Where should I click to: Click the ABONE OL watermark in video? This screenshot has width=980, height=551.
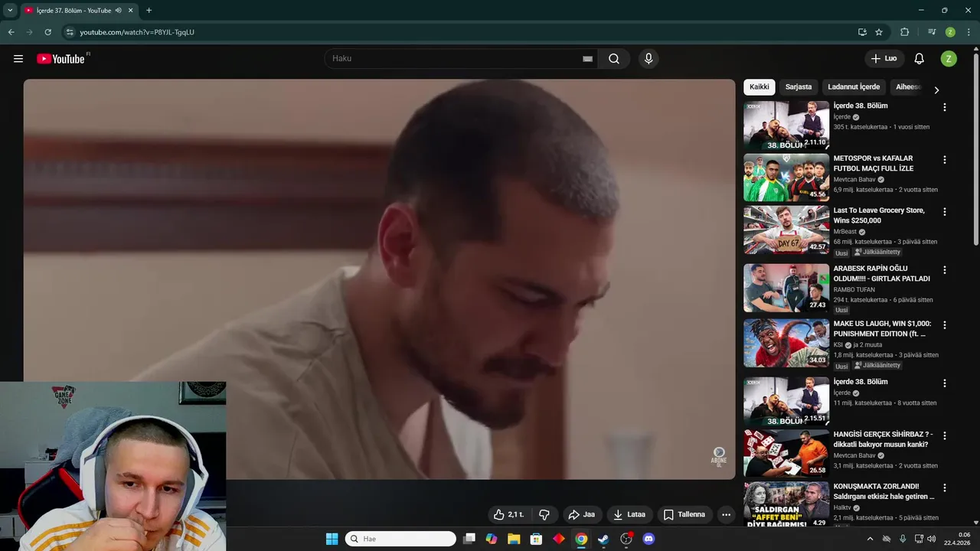pyautogui.click(x=719, y=457)
